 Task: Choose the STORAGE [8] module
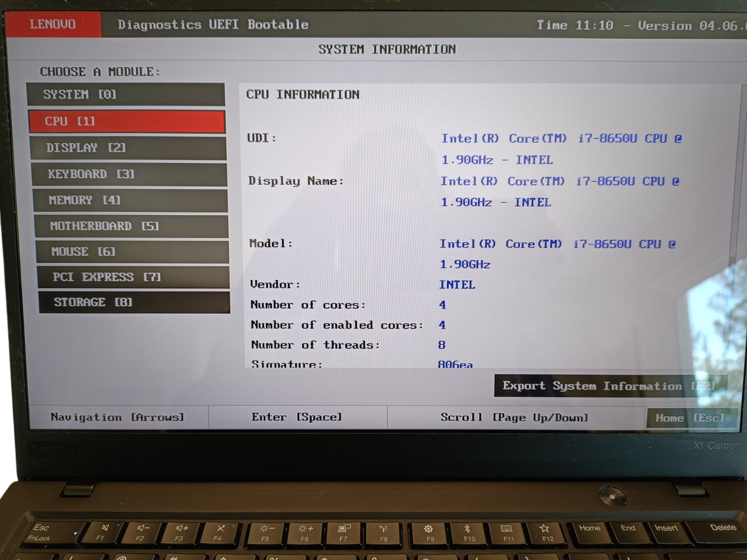tap(134, 302)
